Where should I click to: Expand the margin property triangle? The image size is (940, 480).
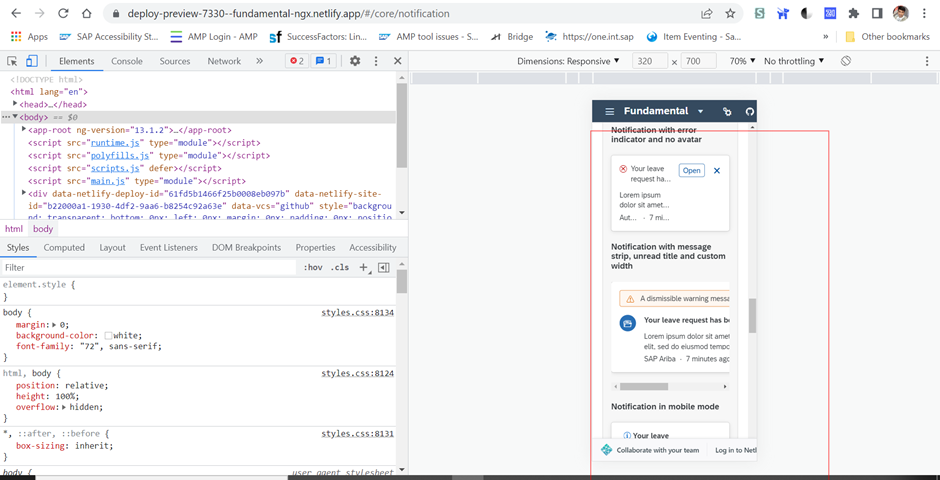point(55,324)
